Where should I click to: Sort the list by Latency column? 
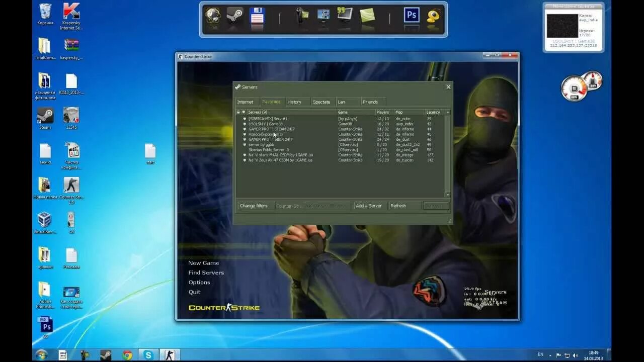coord(434,112)
